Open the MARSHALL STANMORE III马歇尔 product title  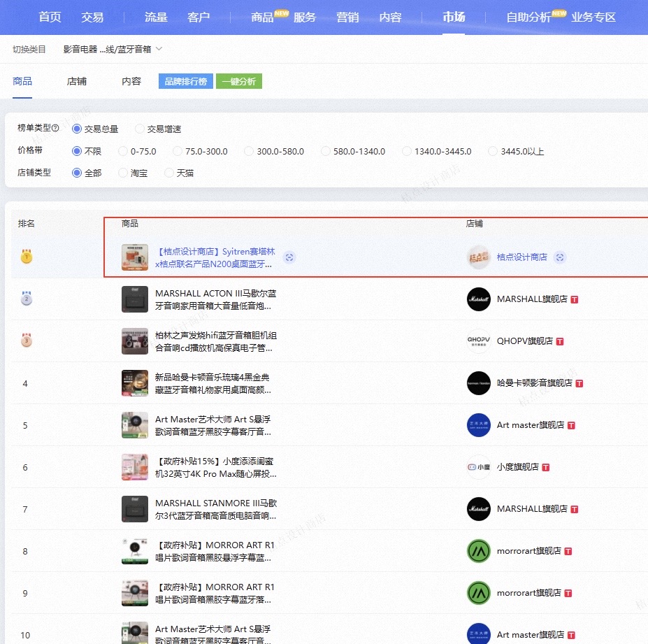click(x=216, y=509)
